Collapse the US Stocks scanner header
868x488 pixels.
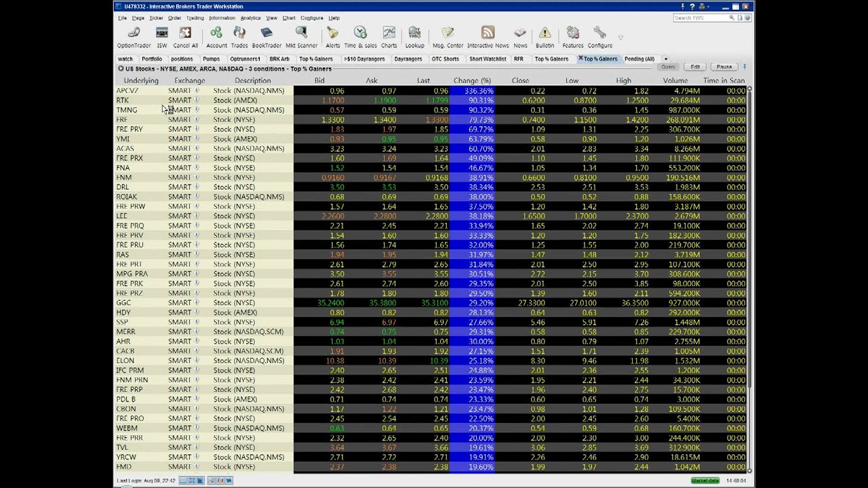121,68
